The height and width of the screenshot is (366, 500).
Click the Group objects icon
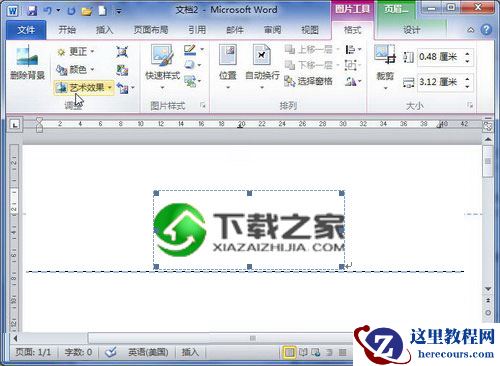(351, 65)
